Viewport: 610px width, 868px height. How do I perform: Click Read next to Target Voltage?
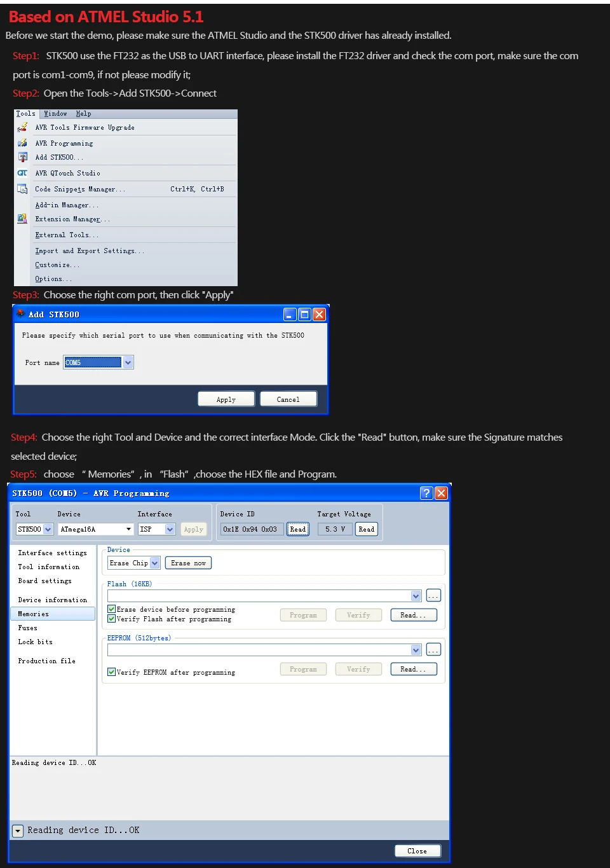point(367,529)
